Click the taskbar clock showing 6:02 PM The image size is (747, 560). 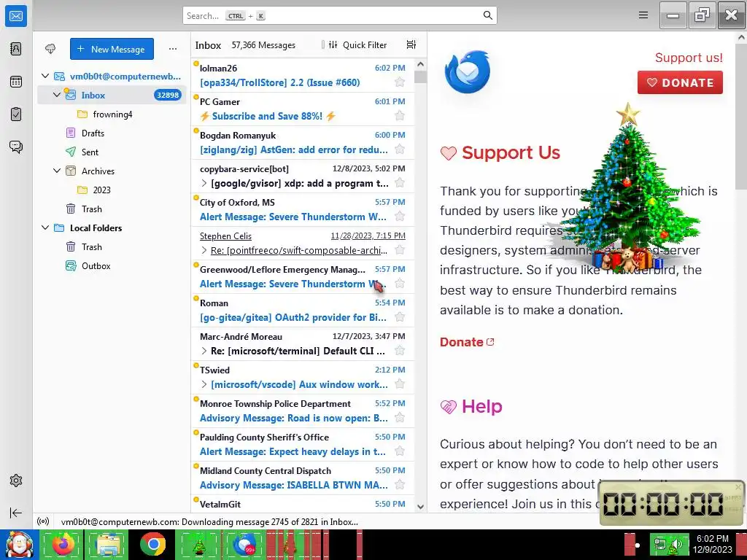[x=712, y=544]
